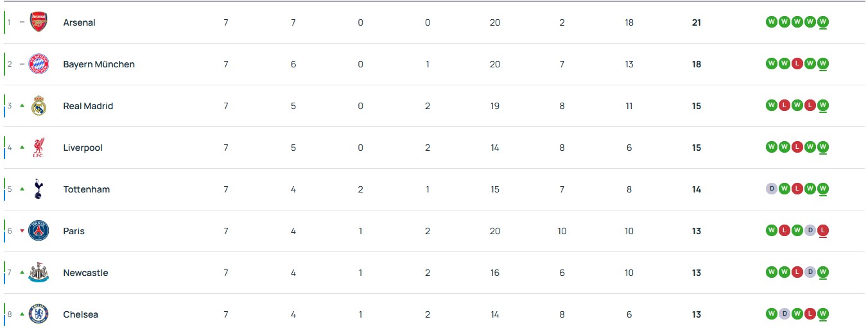The height and width of the screenshot is (333, 868).
Task: Click Real Madrid's green upward position arrow
Action: point(22,106)
